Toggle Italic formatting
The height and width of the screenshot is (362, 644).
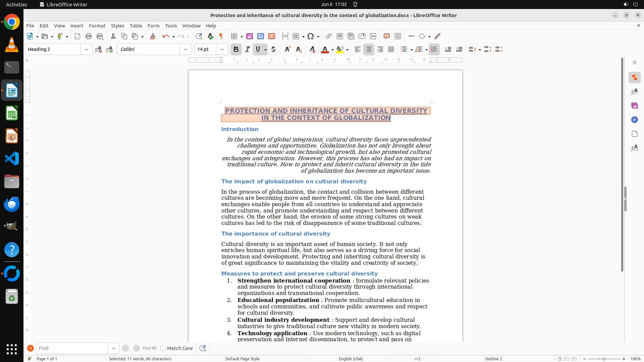pyautogui.click(x=247, y=49)
